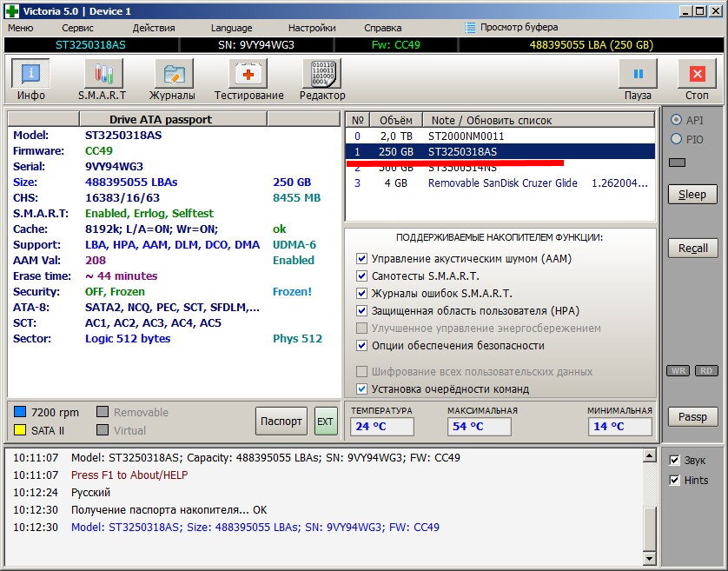Select drive 1 ST3250318AS in list
The height and width of the screenshot is (571, 728).
point(500,151)
